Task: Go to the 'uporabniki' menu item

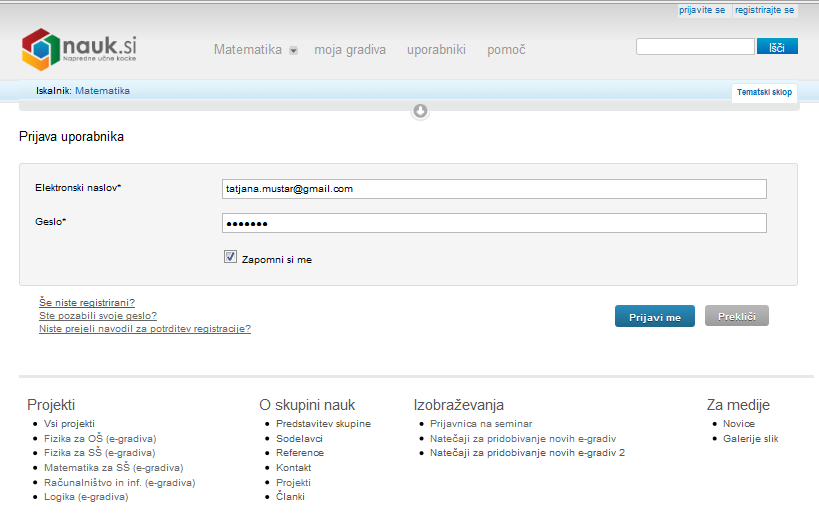Action: click(x=436, y=50)
